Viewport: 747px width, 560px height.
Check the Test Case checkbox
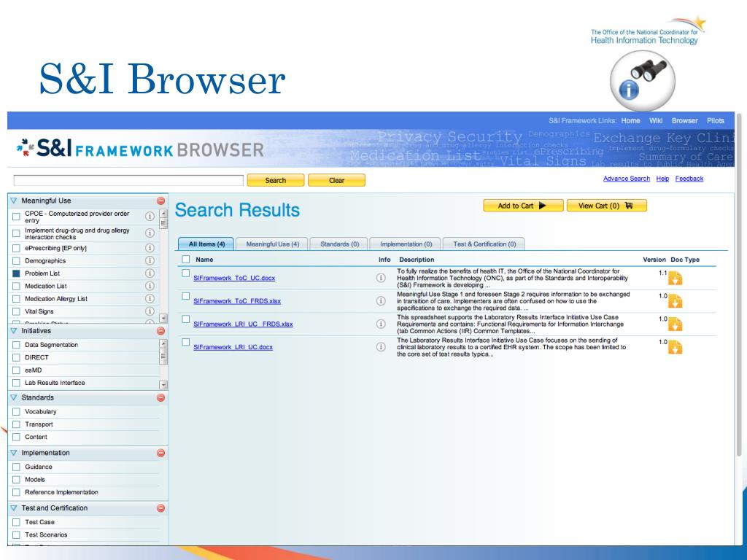16,522
